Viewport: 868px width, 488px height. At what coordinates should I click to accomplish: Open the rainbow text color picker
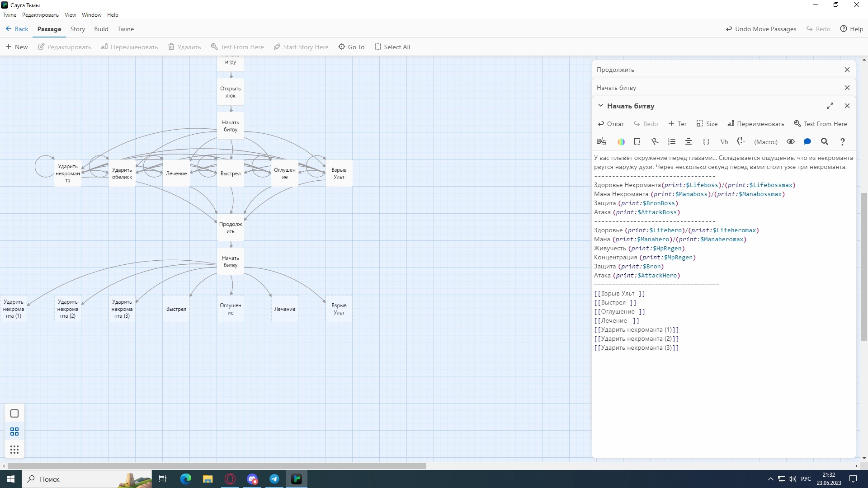[x=621, y=142]
